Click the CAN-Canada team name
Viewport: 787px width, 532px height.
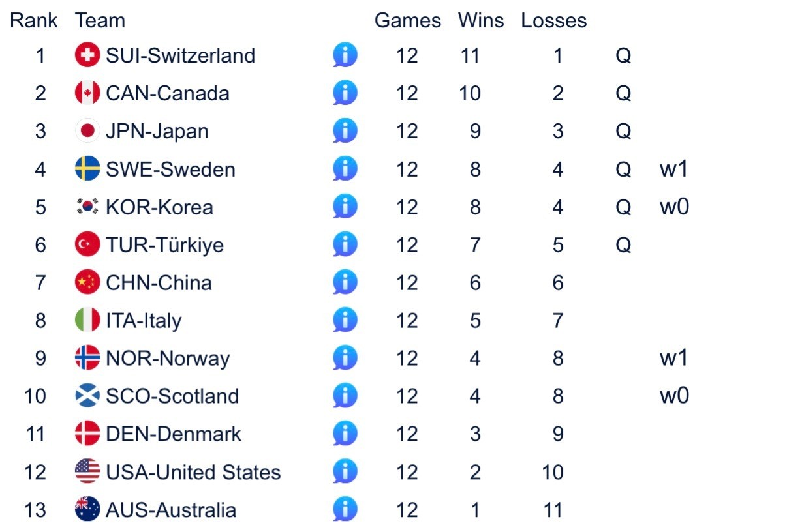(168, 94)
